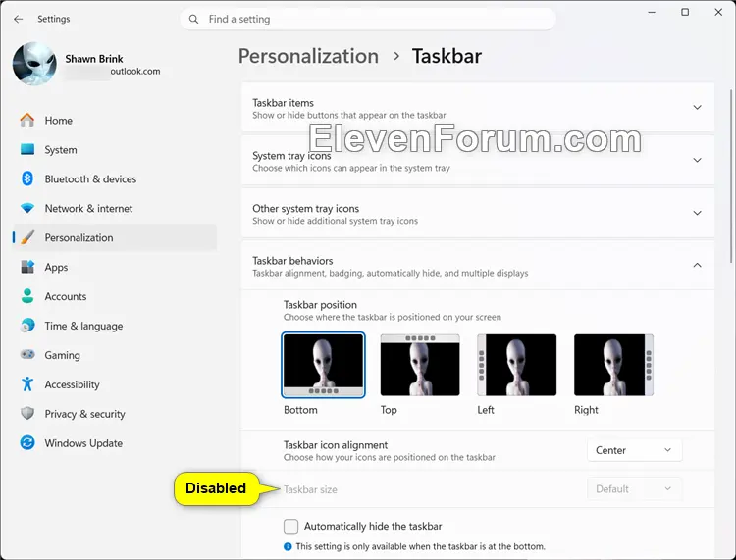This screenshot has height=560, width=736.
Task: Select Left taskbar position thumbnail
Action: pyautogui.click(x=517, y=365)
